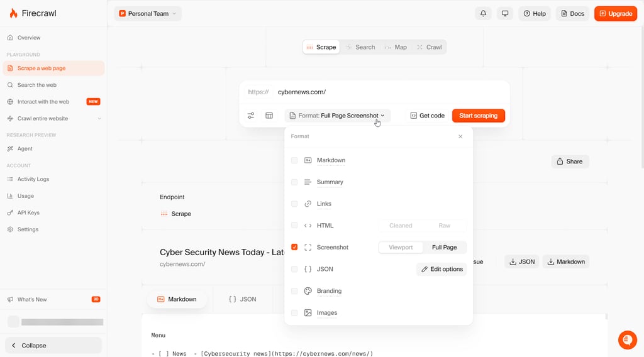
Task: Click the cybernews.com/ result link
Action: 182,264
